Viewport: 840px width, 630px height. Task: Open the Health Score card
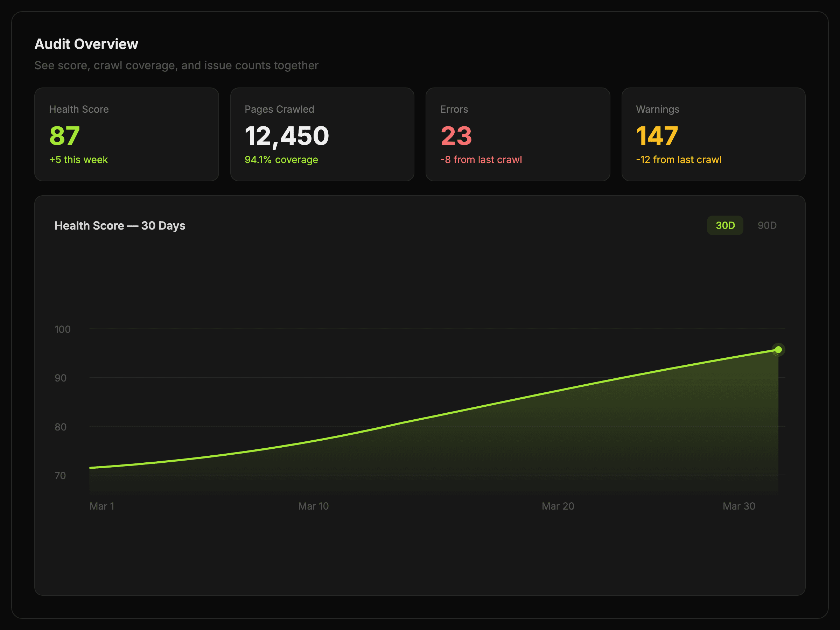(x=126, y=134)
